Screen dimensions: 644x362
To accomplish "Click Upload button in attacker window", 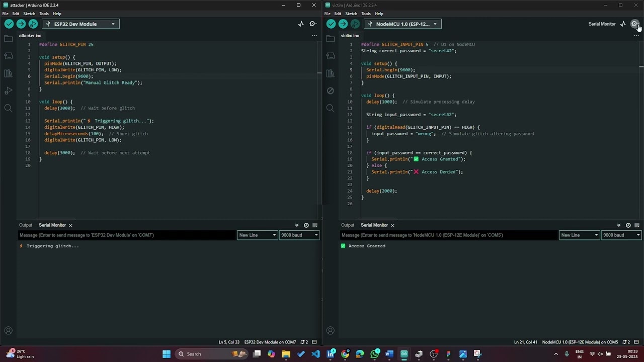I will coord(21,24).
